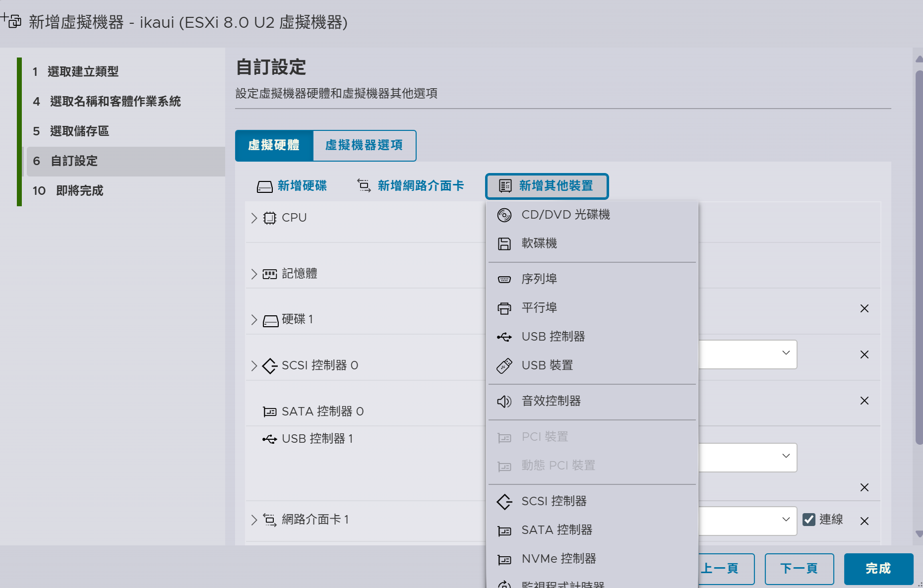The height and width of the screenshot is (588, 923).
Task: Choose 音效控制器 from the menu
Action: point(592,401)
